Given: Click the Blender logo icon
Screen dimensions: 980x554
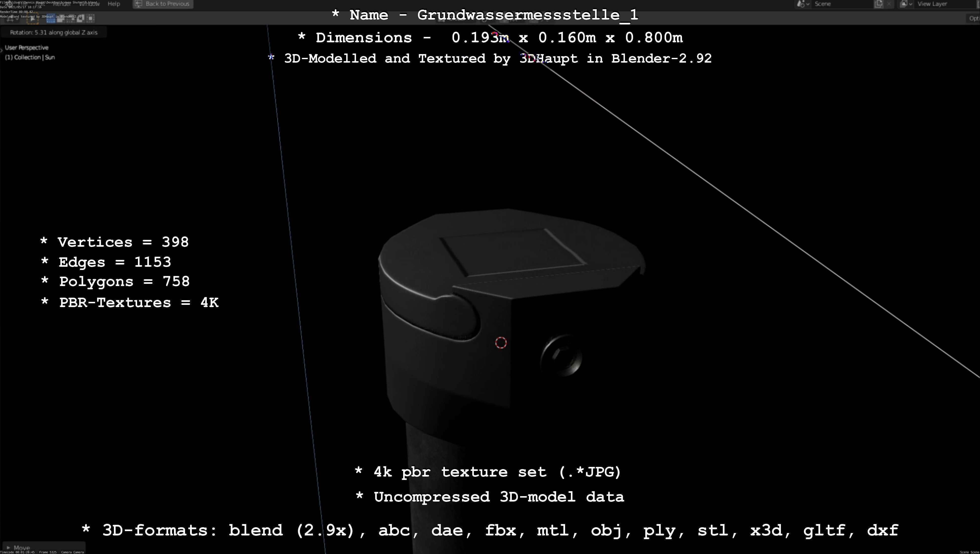Looking at the screenshot, I should tap(9, 4).
